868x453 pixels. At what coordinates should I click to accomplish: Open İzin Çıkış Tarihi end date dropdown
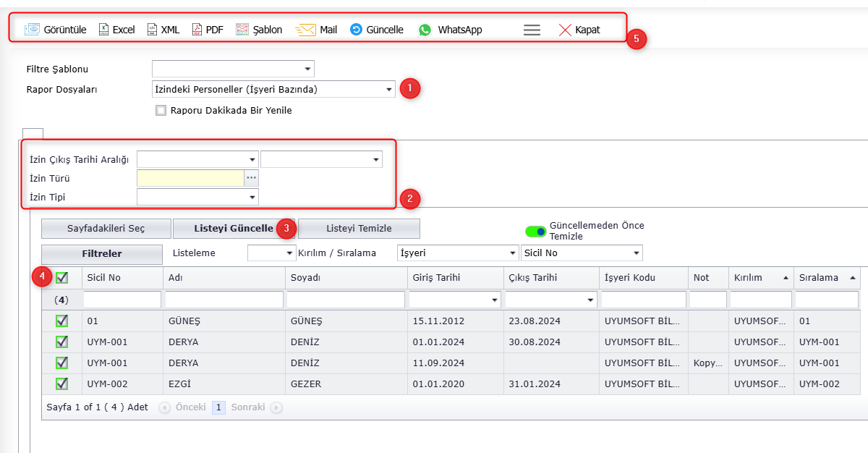pos(375,159)
